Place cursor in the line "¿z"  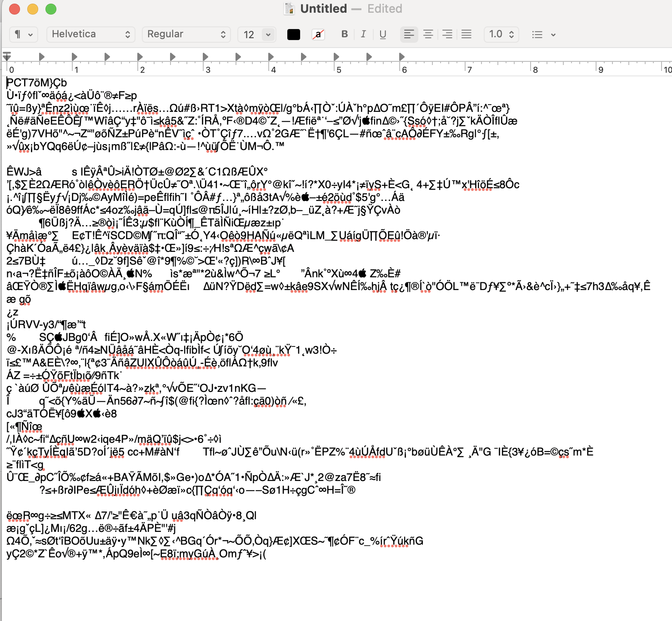click(12, 312)
